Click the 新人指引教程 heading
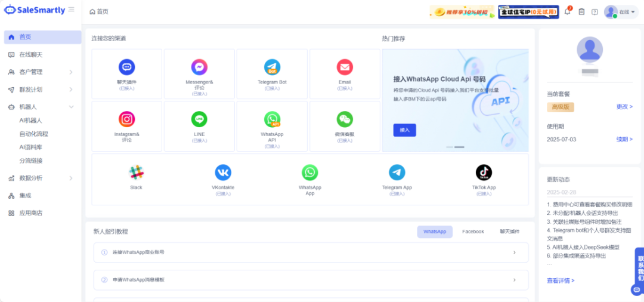This screenshot has width=644, height=302. click(110, 232)
